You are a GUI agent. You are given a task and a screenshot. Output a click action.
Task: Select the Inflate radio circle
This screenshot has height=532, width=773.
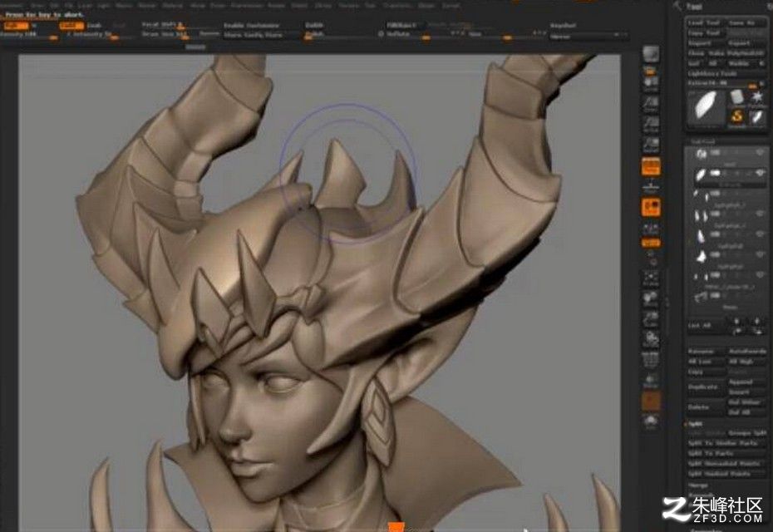click(381, 34)
